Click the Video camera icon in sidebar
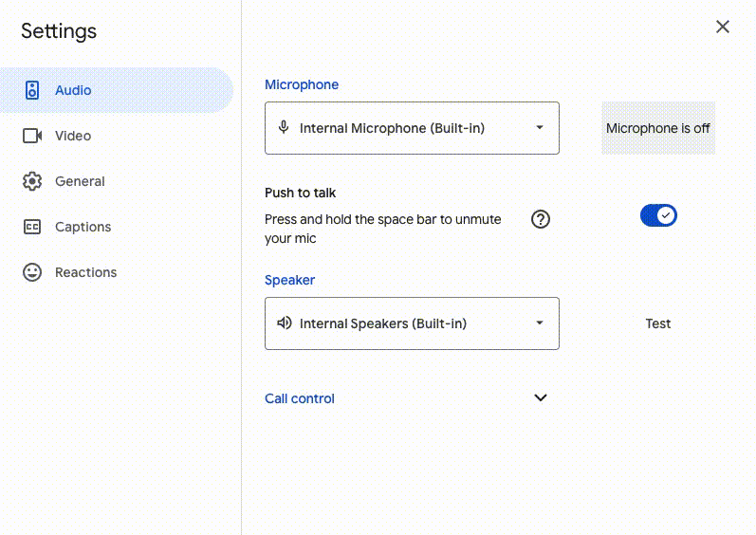 32,136
